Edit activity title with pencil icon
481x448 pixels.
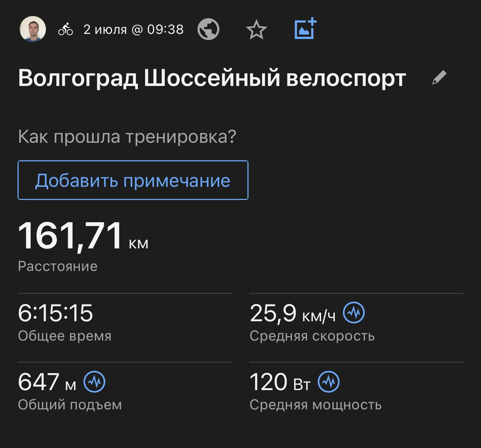click(439, 78)
